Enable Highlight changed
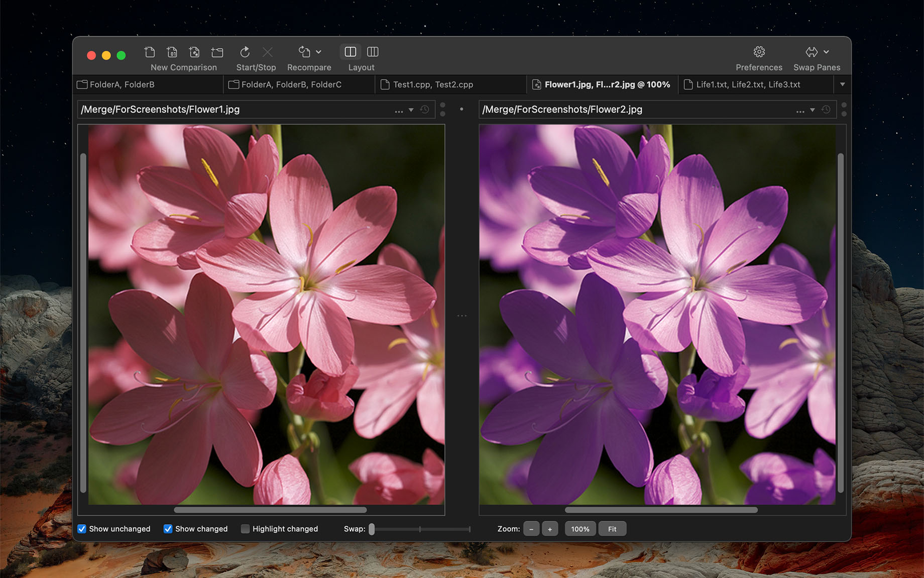 pos(245,528)
